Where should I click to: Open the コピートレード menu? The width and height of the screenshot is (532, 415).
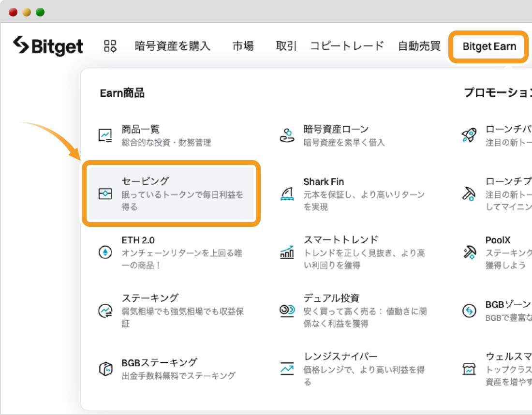click(347, 46)
